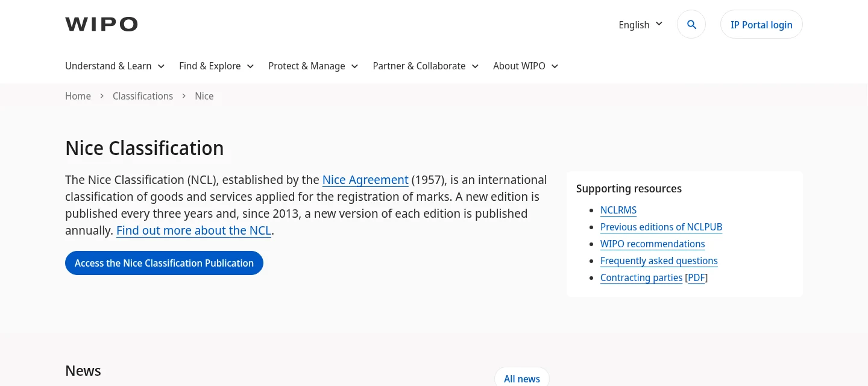Screen dimensions: 868x386
Task: Open Frequently asked questions link
Action: (659, 261)
